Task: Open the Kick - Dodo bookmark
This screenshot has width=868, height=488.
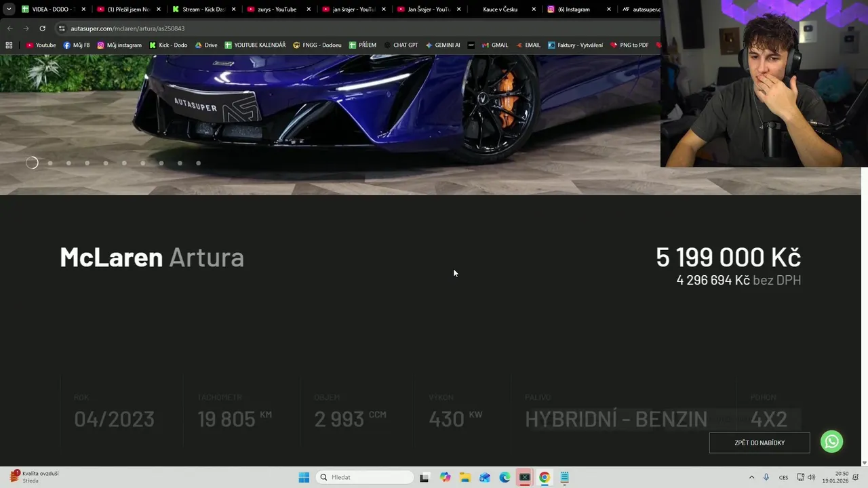Action: click(x=168, y=45)
